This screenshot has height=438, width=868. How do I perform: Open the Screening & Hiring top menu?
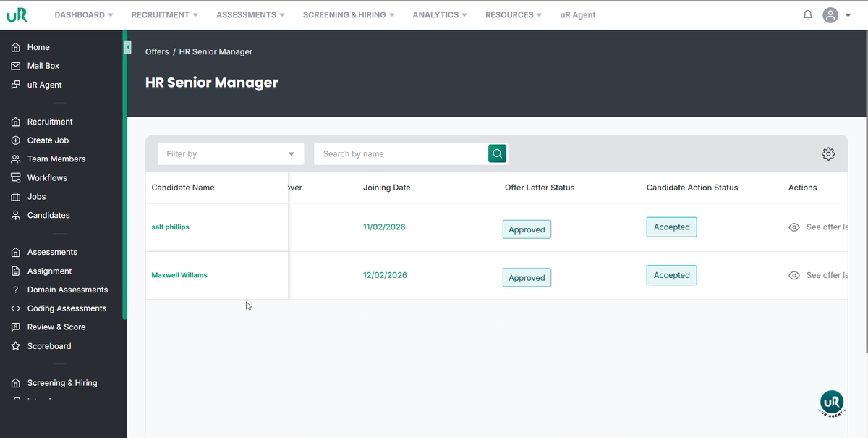click(349, 14)
